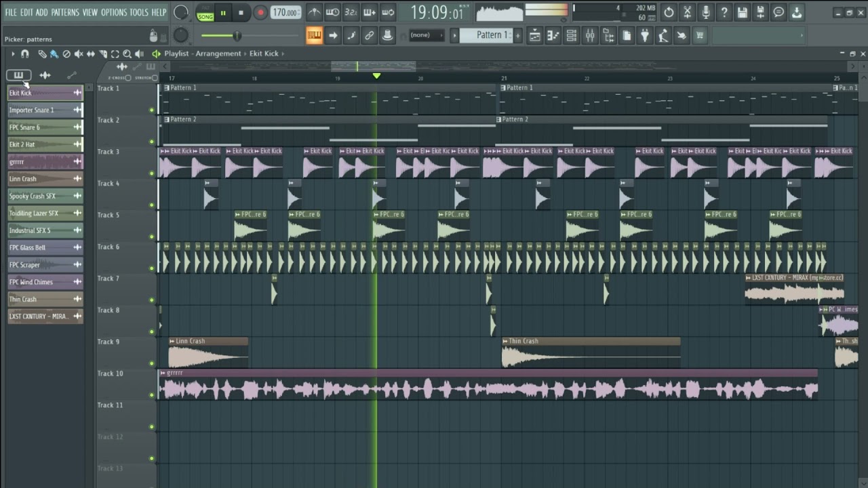
Task: Expand the arrow after Ekit Kick in breadcrumb
Action: (283, 54)
